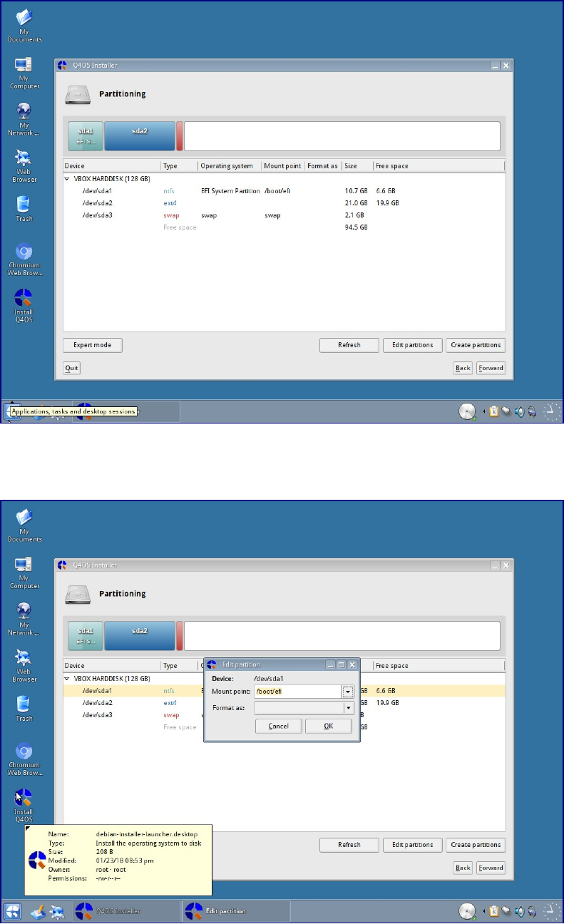
Task: Select red swap block in upper disk bar
Action: tap(180, 135)
